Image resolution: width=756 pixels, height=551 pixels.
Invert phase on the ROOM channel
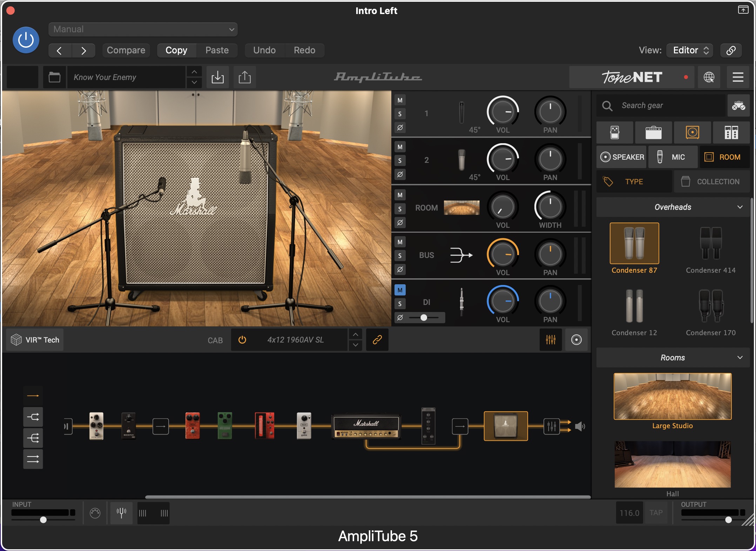point(400,223)
